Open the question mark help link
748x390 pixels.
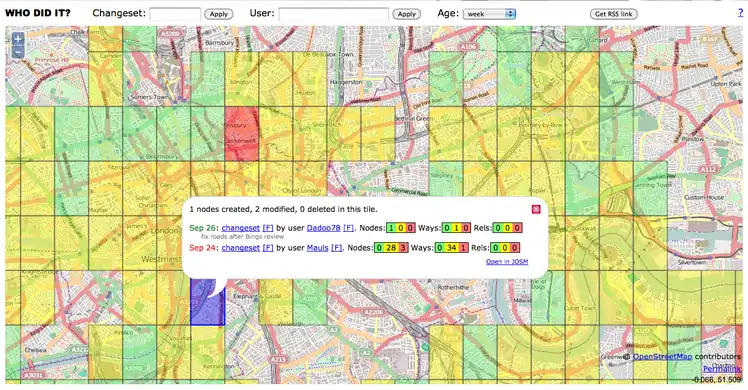point(740,13)
